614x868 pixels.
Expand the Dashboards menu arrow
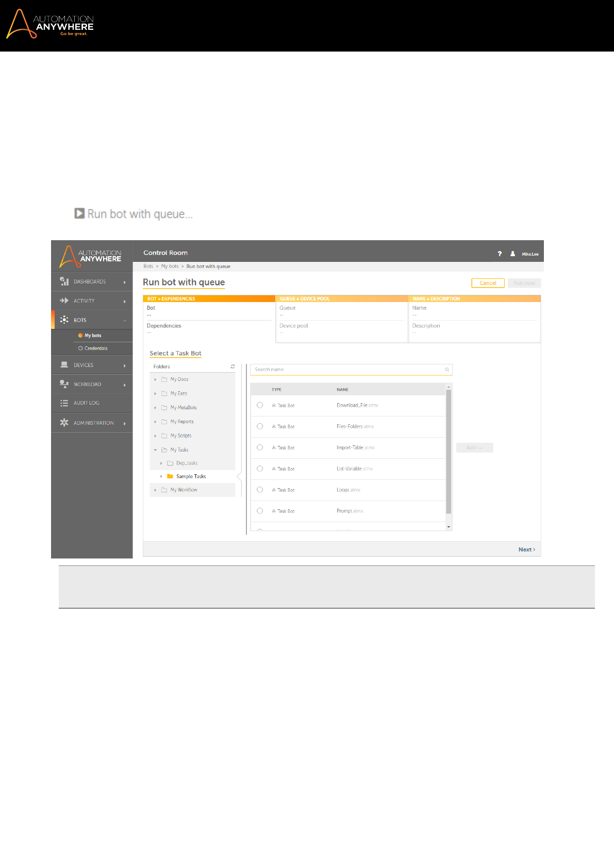click(125, 282)
